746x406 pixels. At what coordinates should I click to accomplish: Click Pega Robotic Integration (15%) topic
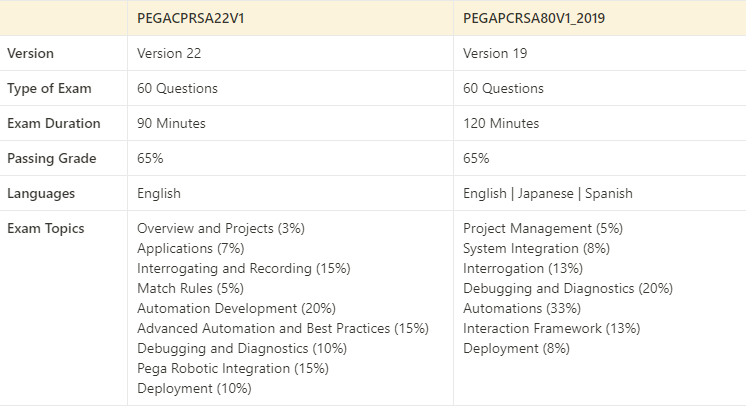click(x=233, y=369)
